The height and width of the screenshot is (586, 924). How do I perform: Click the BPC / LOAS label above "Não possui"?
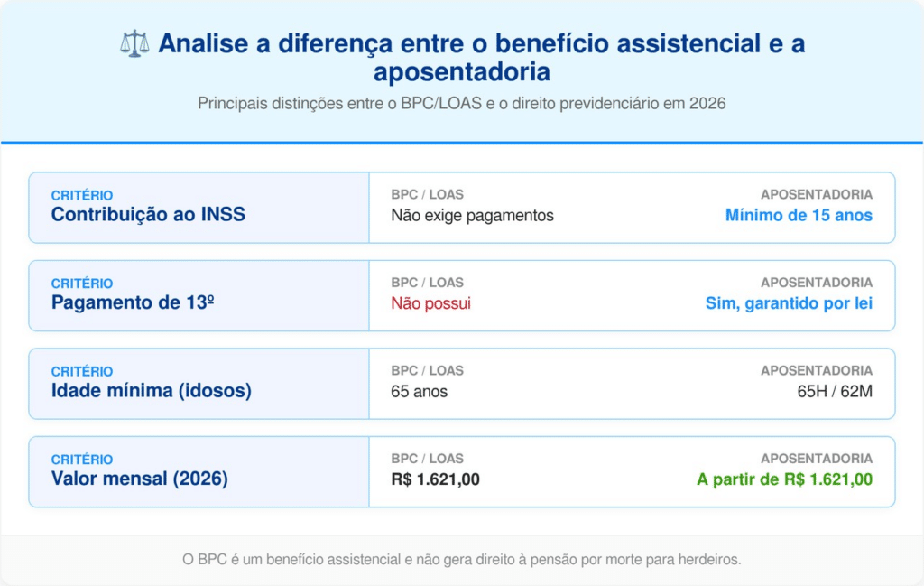point(427,283)
